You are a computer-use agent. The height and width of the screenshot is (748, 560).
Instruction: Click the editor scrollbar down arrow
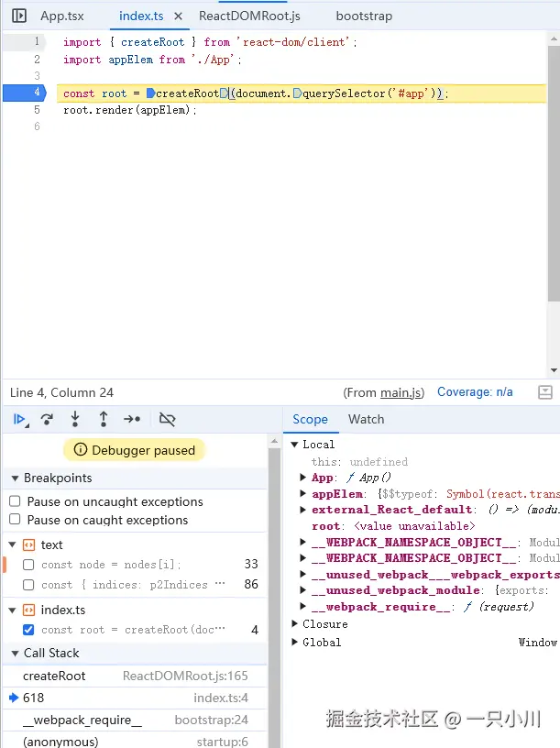554,370
